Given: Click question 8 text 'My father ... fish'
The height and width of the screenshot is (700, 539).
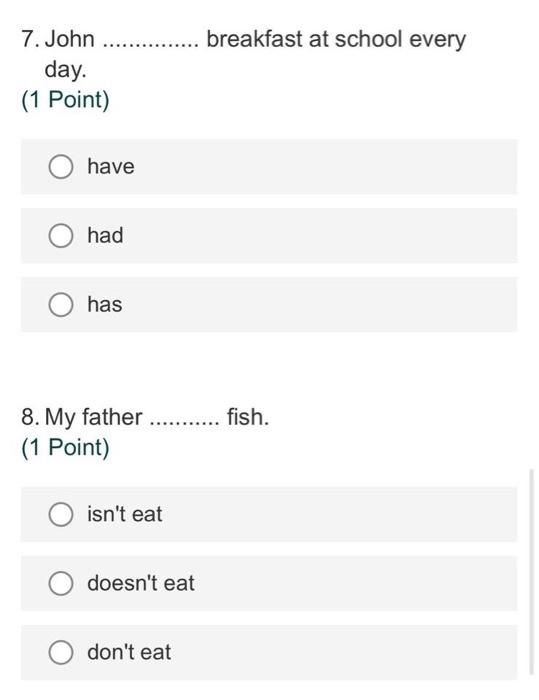Looking at the screenshot, I should click(x=145, y=417).
